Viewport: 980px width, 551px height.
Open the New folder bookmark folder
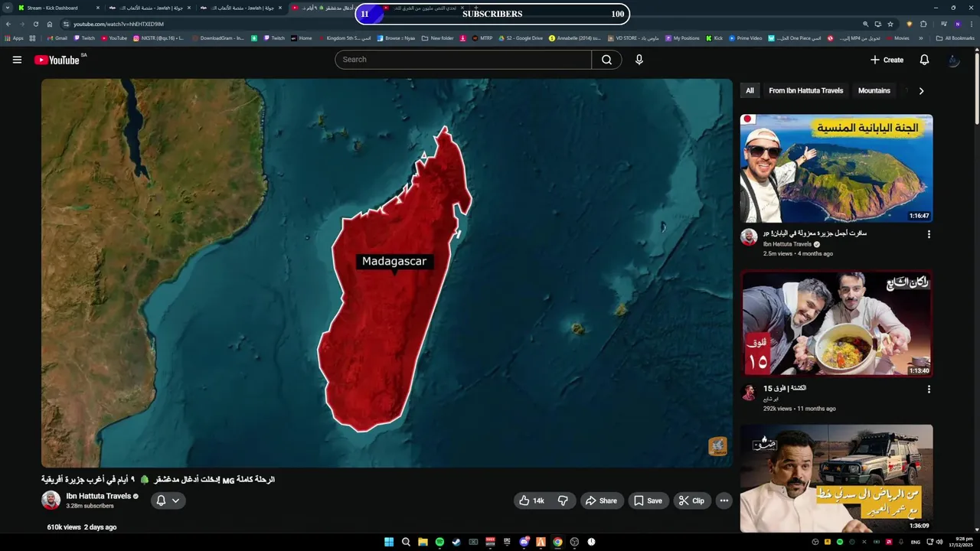(x=437, y=37)
